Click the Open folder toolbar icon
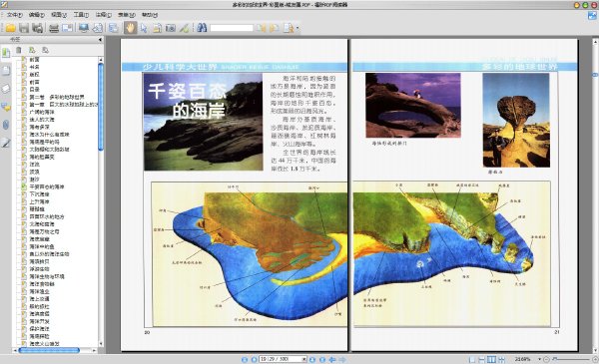The image size is (599, 364). click(10, 28)
